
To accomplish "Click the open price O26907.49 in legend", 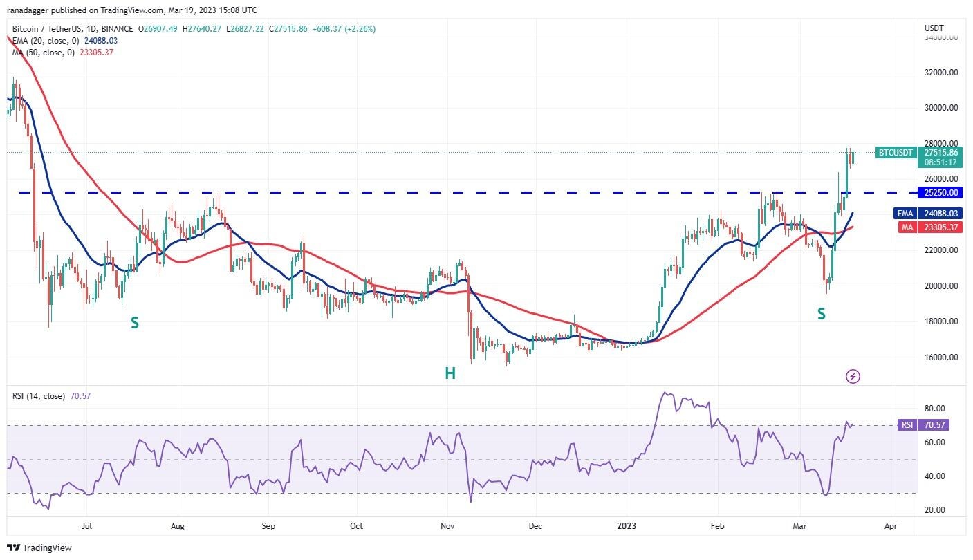I will pos(158,29).
